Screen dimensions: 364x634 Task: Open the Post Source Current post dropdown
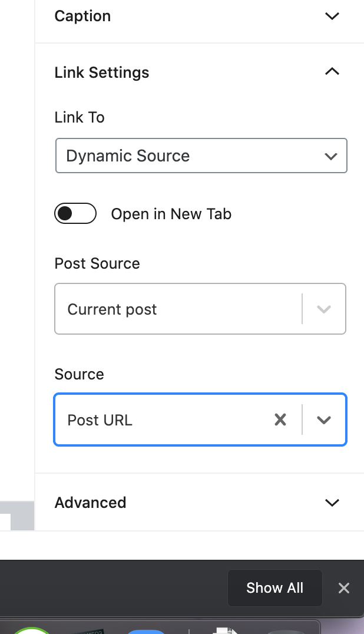pos(200,309)
